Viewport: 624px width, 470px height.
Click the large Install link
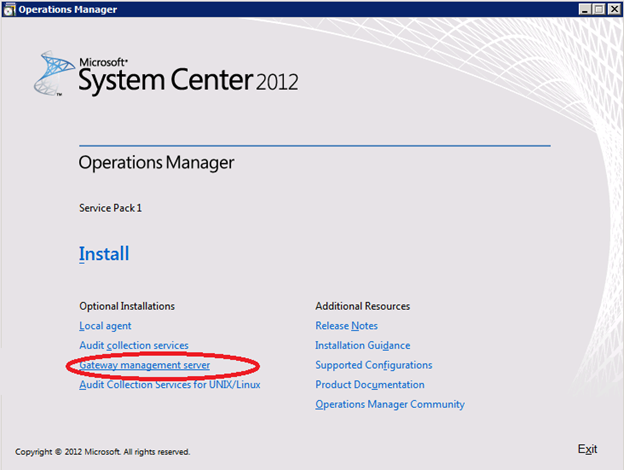[x=104, y=254]
